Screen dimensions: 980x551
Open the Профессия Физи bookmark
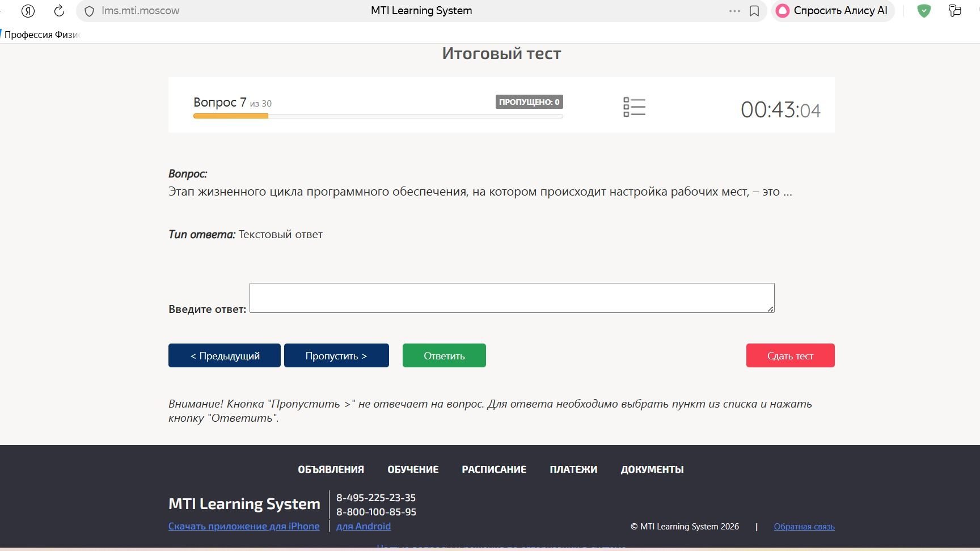click(42, 35)
